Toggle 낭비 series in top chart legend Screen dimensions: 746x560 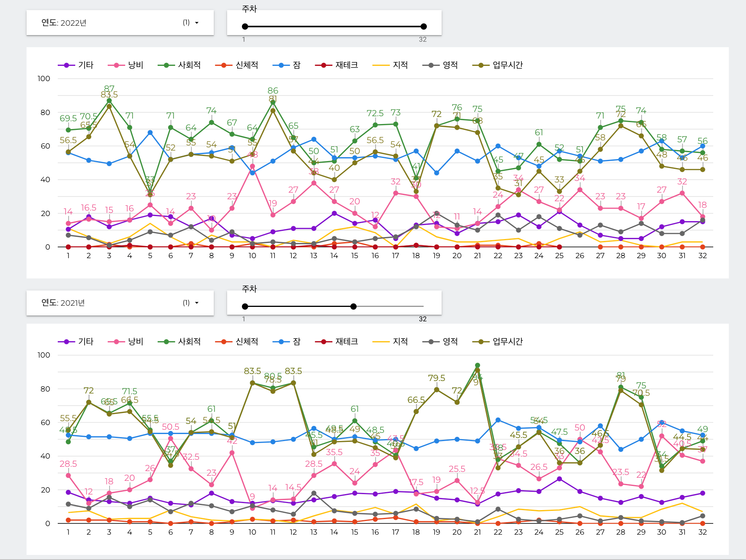point(126,65)
